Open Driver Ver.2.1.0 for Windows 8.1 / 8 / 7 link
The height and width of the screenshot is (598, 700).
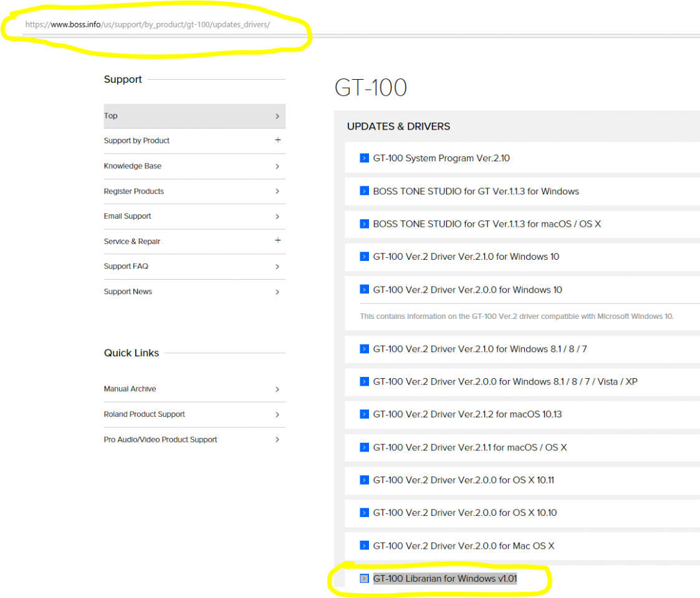point(480,349)
